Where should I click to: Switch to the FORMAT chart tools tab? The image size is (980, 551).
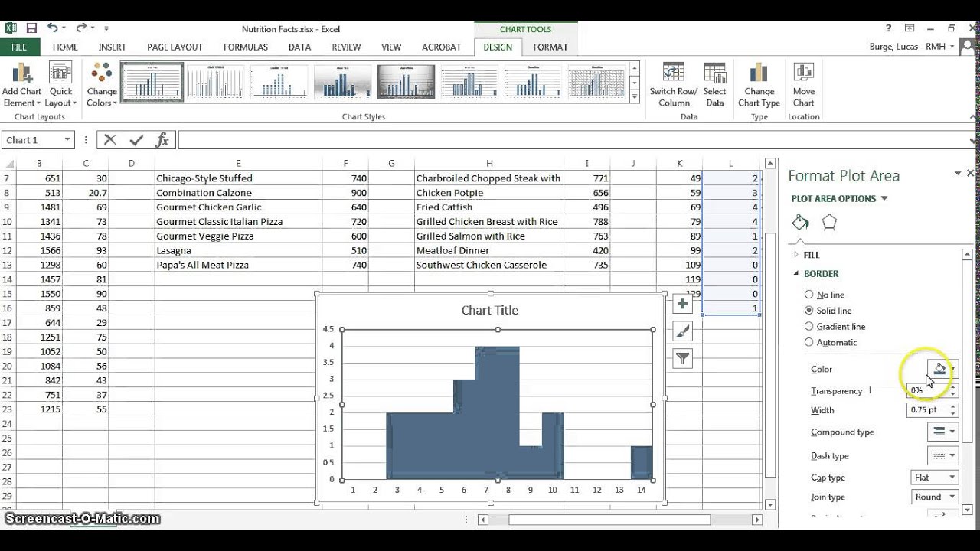[550, 47]
